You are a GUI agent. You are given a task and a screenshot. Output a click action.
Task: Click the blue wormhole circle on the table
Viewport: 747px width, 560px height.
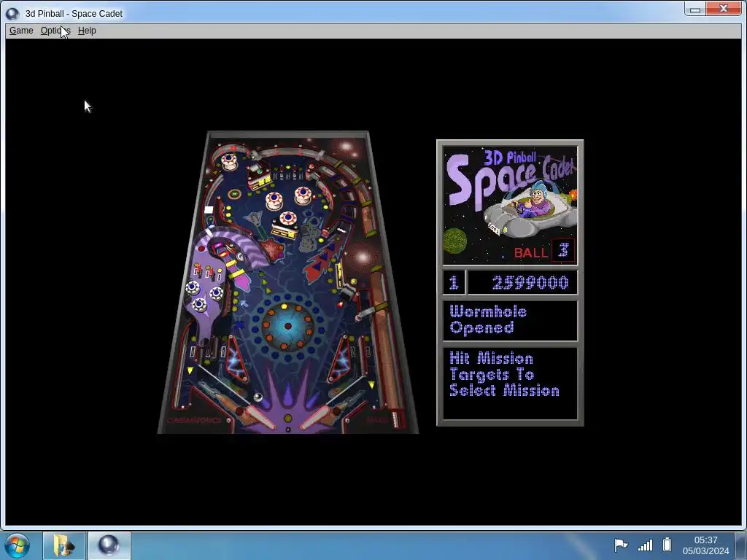coord(287,326)
